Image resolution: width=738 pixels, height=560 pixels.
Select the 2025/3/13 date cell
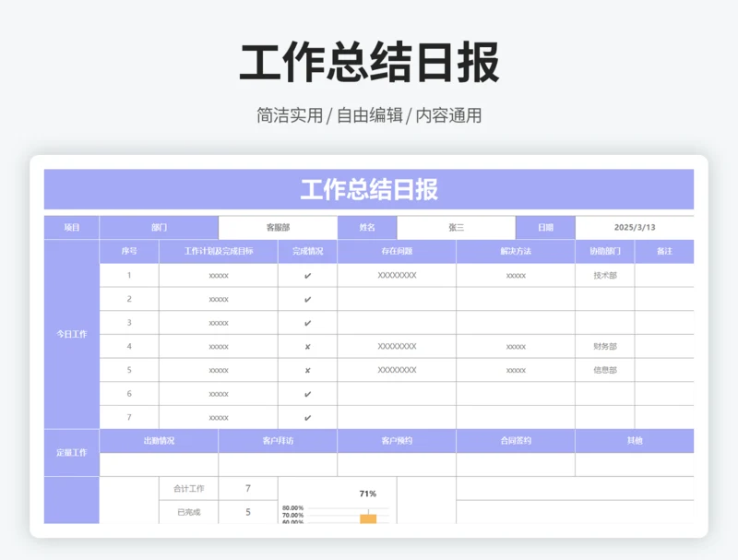pyautogui.click(x=634, y=228)
